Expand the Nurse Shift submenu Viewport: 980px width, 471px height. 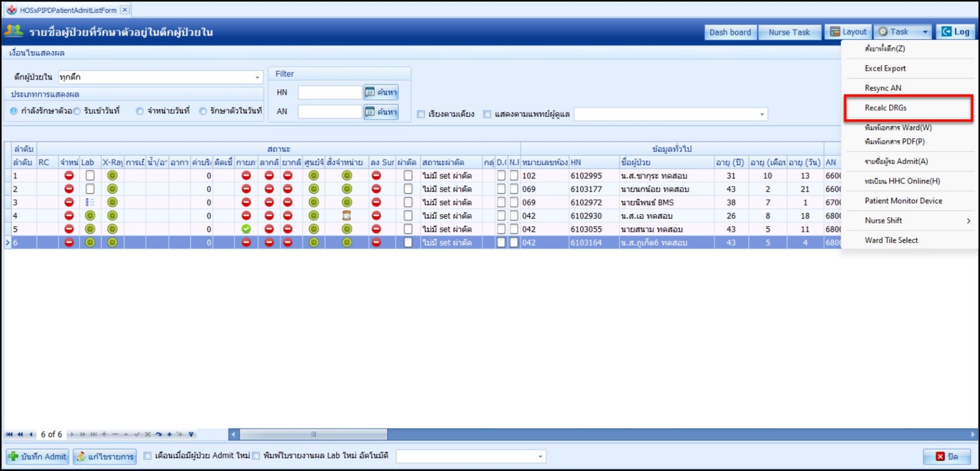(968, 221)
